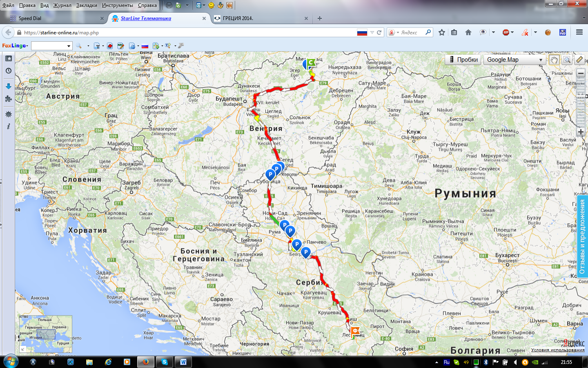Select the ruler measurement tool on map

tap(579, 60)
